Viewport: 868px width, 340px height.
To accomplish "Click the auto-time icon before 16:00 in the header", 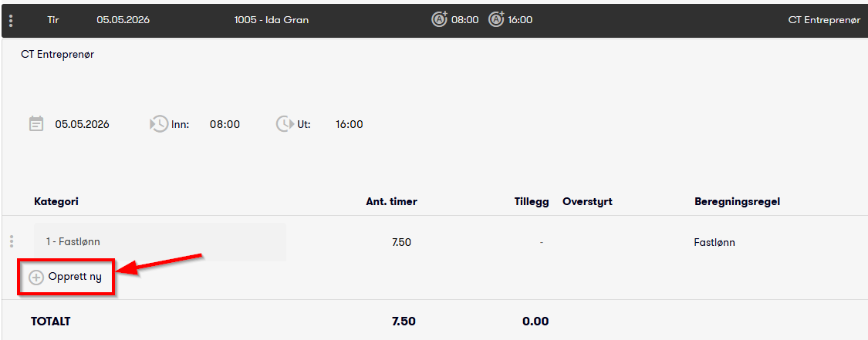I will pyautogui.click(x=497, y=20).
